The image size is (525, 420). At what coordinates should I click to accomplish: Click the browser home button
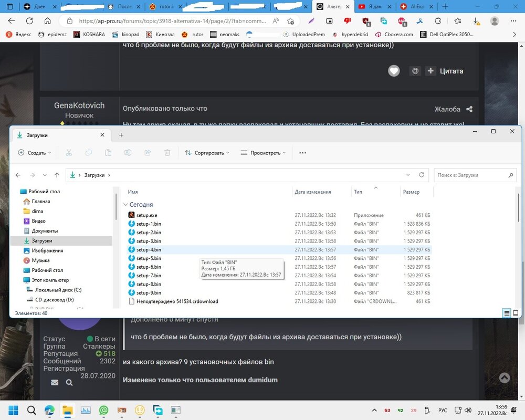(47, 21)
